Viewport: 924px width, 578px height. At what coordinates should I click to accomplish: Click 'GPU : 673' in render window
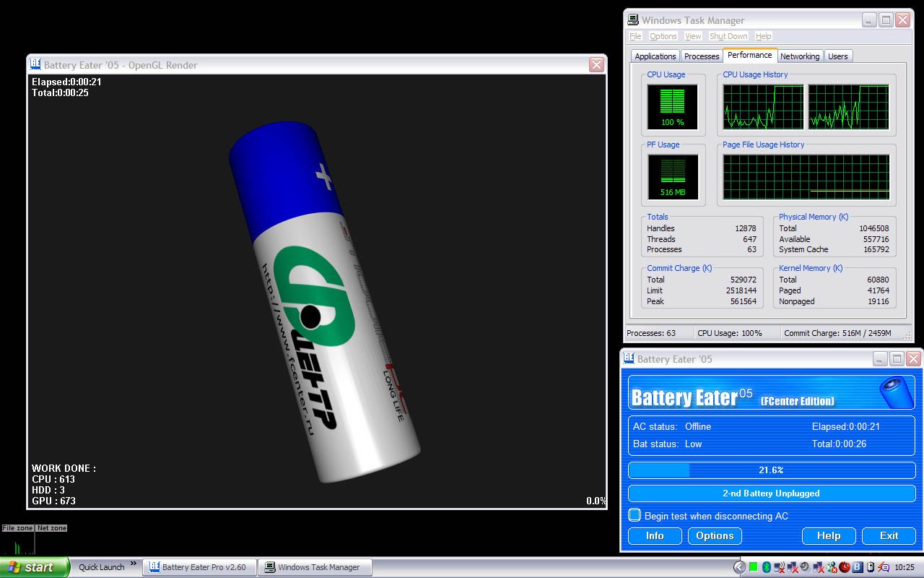click(53, 501)
